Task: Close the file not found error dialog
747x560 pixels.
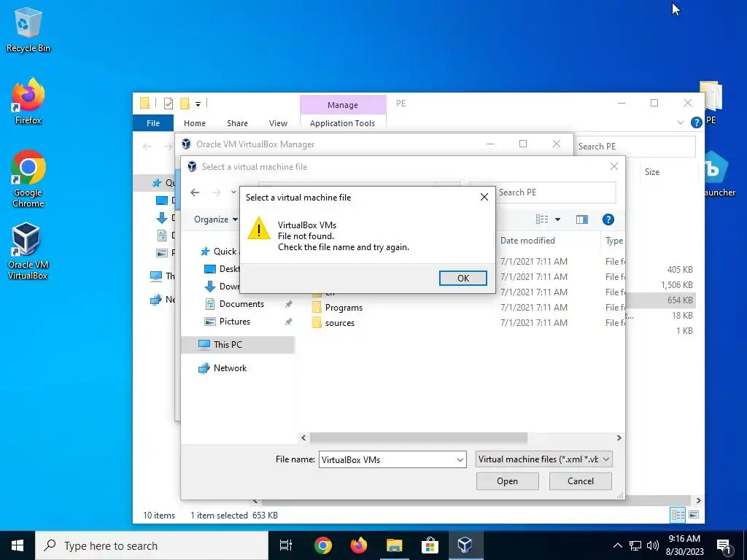Action: tap(484, 197)
